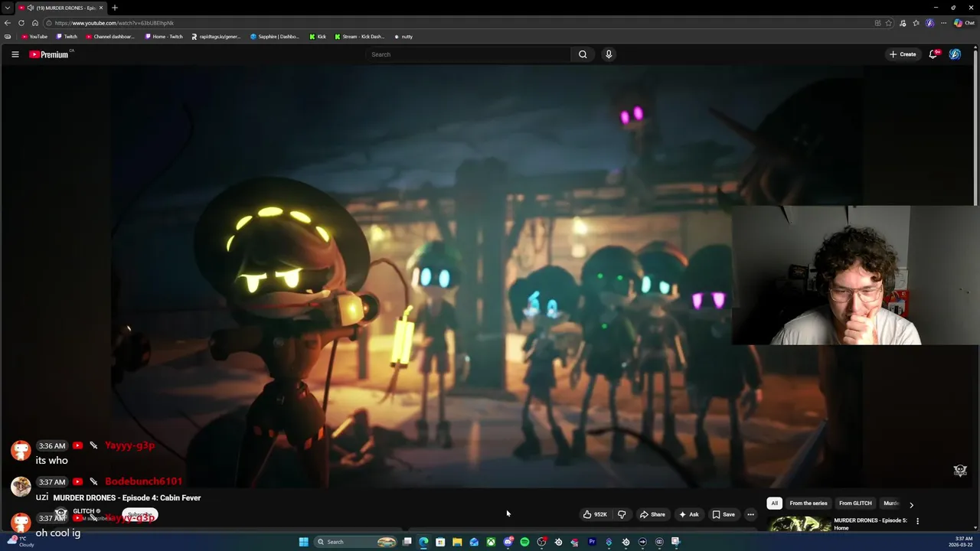Viewport: 980px width, 551px height.
Task: Open the rapidtags.io bookmark
Action: [x=216, y=37]
